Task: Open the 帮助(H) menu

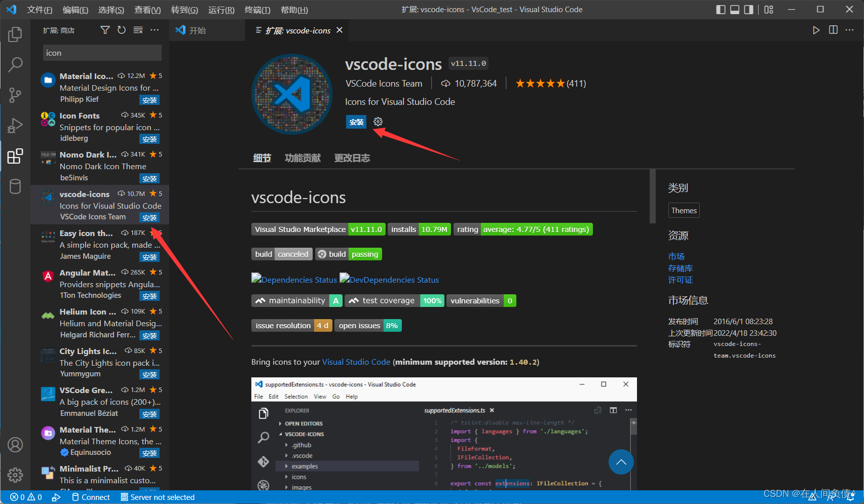Action: tap(294, 10)
